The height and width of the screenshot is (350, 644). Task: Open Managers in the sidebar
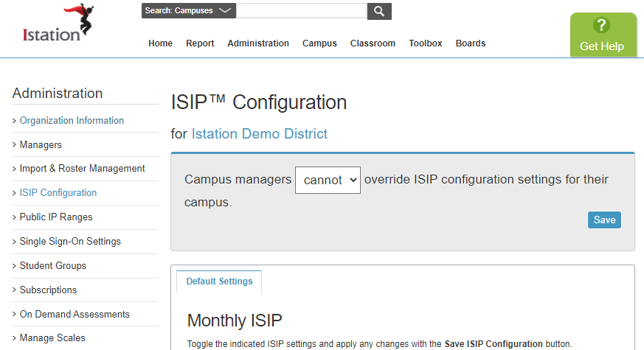41,145
